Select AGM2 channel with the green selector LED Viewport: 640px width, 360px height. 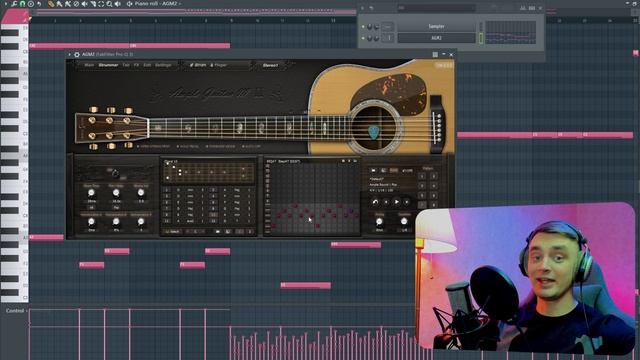tap(481, 38)
